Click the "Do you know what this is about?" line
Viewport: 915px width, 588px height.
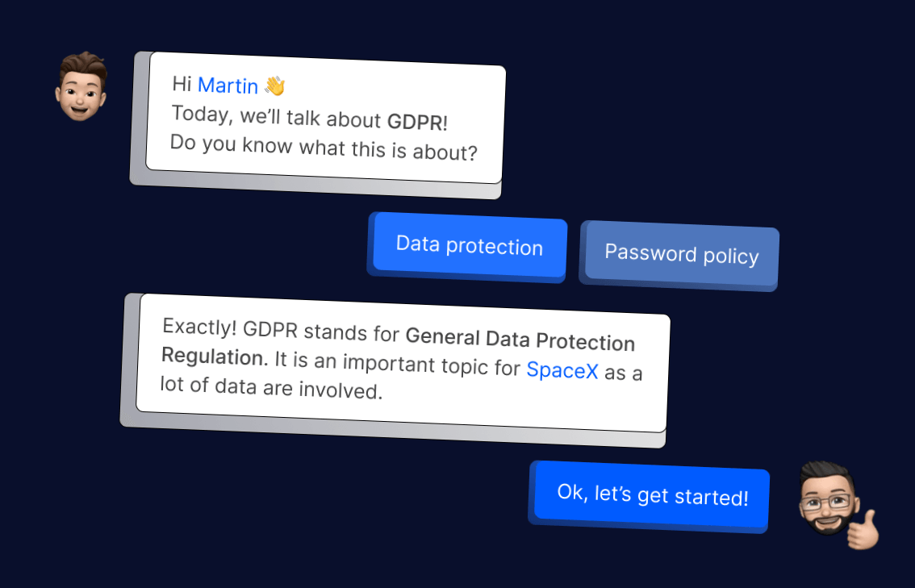pyautogui.click(x=324, y=149)
